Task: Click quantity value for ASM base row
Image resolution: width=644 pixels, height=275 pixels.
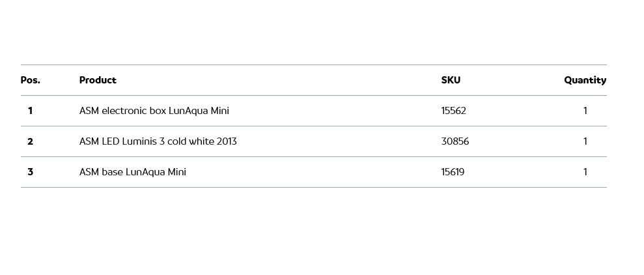Action: point(585,172)
